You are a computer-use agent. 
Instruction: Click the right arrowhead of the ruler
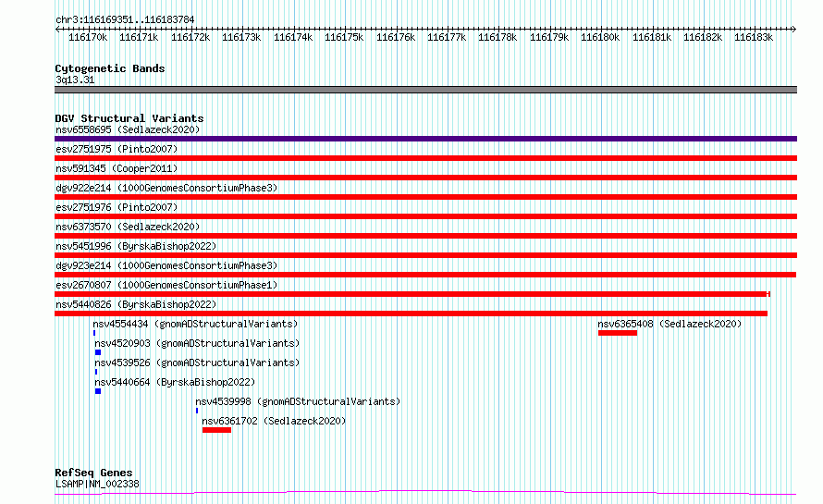(x=794, y=29)
